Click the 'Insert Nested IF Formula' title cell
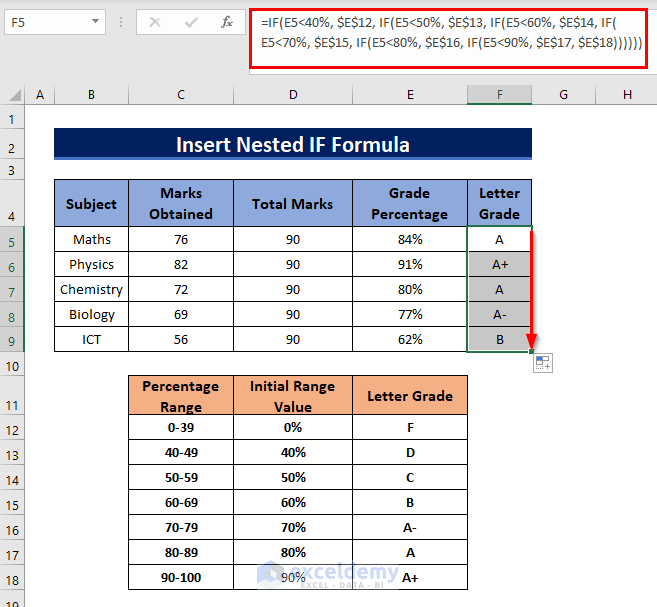 tap(293, 144)
